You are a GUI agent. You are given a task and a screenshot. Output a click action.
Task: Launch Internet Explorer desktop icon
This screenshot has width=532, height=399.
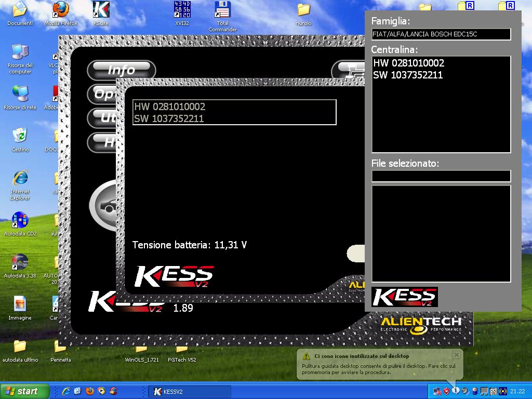(20, 185)
